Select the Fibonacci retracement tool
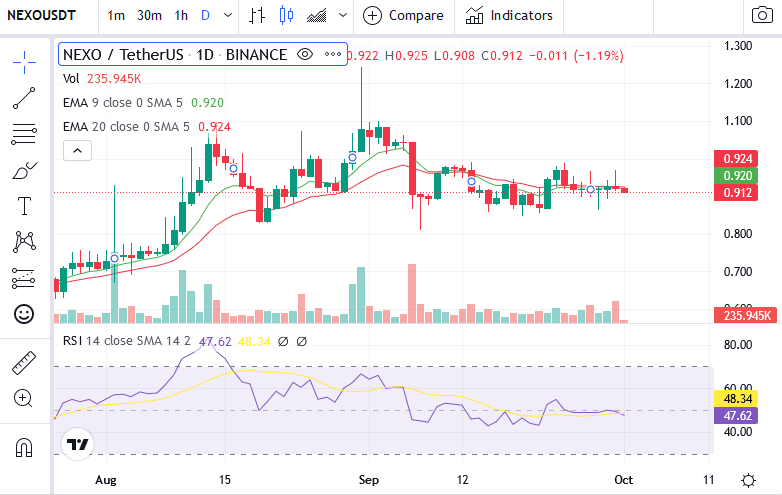Viewport: 782px width, 495px height. [x=24, y=134]
